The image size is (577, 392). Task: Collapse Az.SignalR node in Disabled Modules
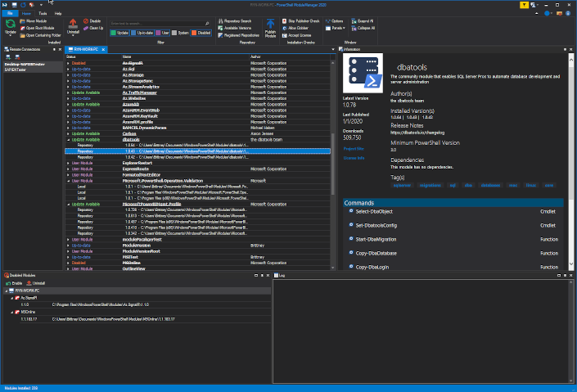pos(12,298)
